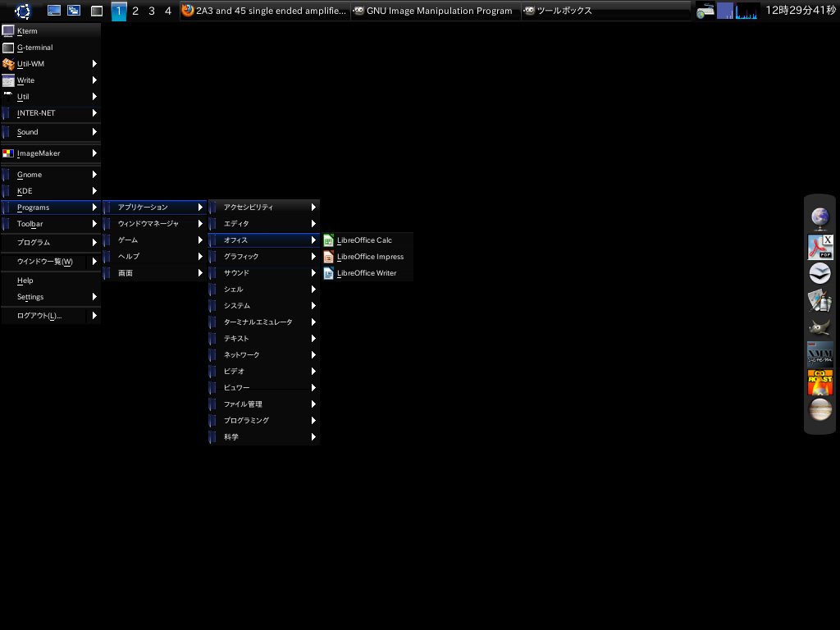This screenshot has width=840, height=630.
Task: Click the GIMP mascot icon in the dock
Action: click(x=819, y=327)
